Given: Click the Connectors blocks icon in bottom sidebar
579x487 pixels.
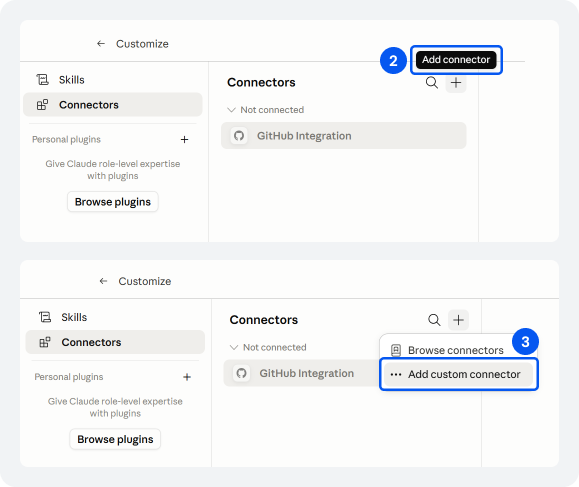Looking at the screenshot, I should coord(45,342).
